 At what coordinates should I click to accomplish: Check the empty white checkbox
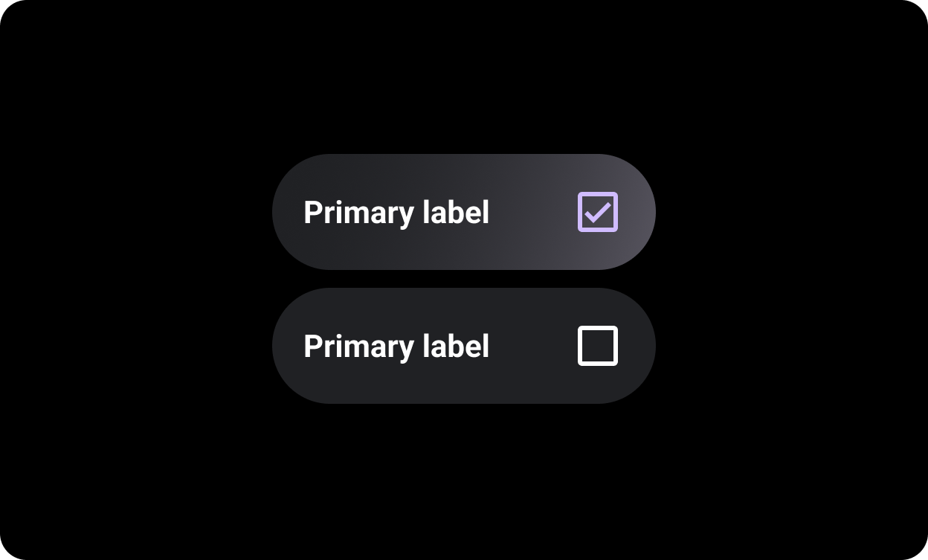598,346
